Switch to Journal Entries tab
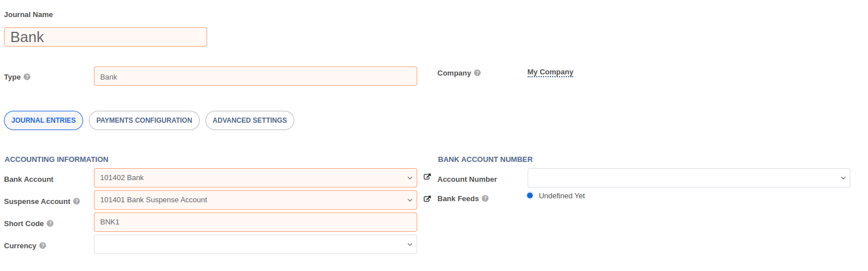Viewport: 868px width, 271px height. click(x=44, y=120)
